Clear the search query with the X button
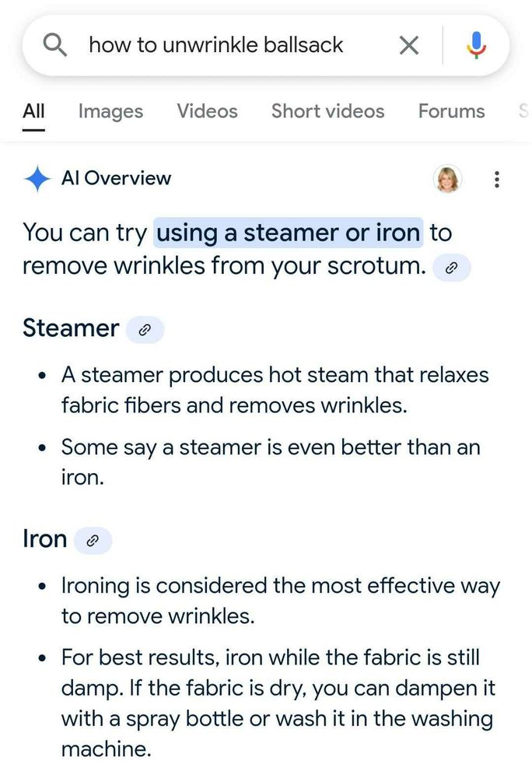 click(408, 44)
